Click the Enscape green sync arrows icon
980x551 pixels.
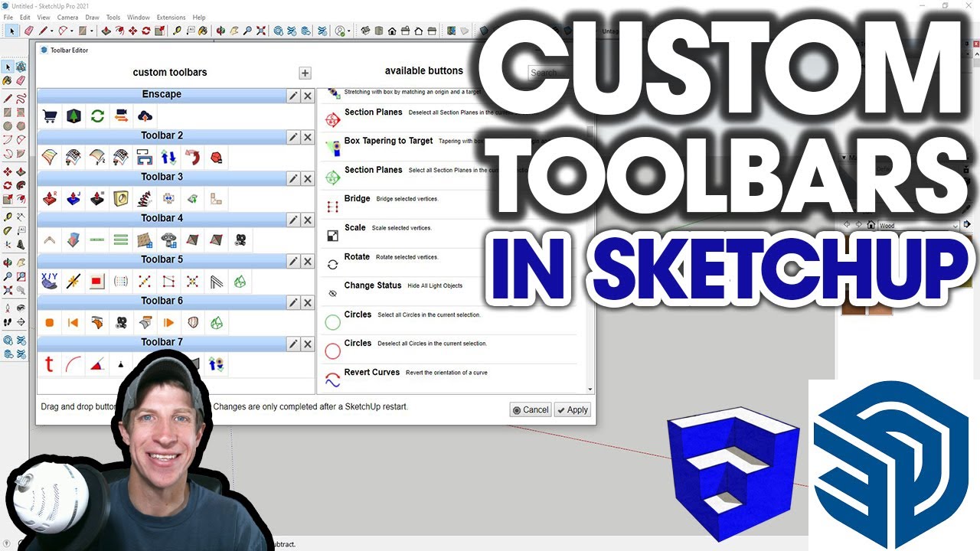click(97, 116)
